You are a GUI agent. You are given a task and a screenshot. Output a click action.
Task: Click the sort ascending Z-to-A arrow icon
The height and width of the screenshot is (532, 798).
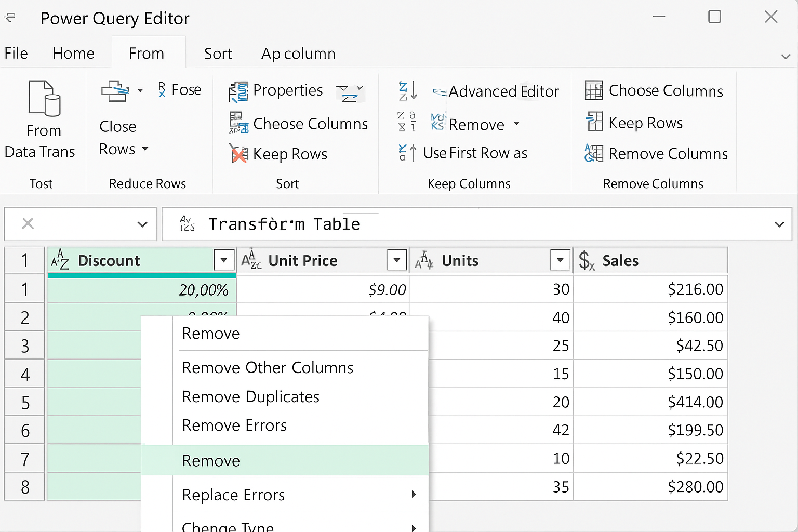(407, 91)
